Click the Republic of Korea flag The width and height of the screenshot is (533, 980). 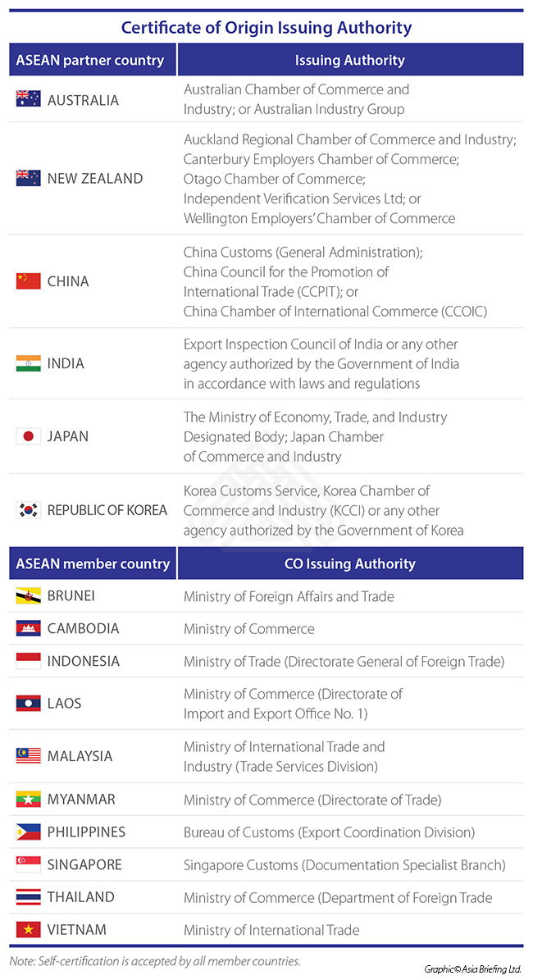(28, 510)
